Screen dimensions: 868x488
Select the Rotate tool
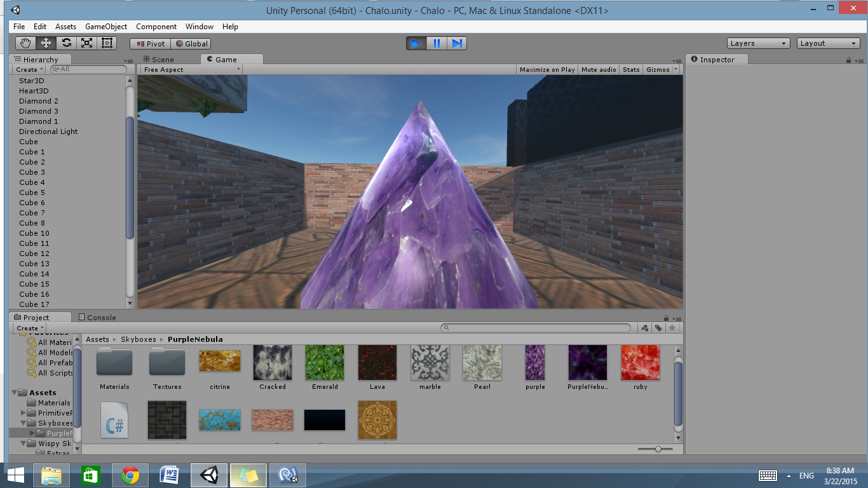(x=66, y=43)
